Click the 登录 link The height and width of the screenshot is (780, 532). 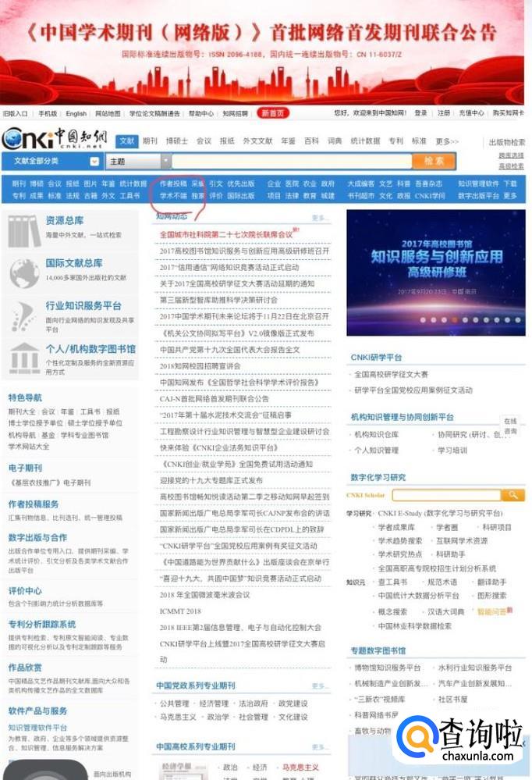(420, 113)
